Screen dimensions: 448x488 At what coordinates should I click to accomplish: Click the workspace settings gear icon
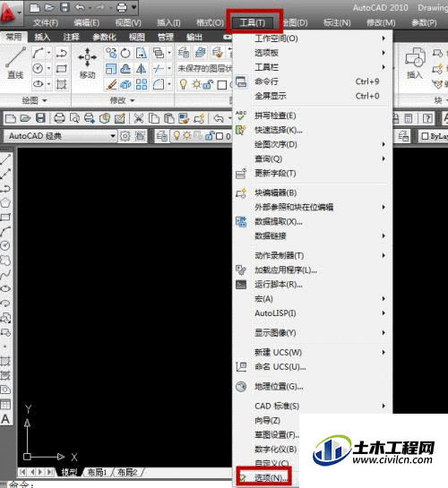pyautogui.click(x=125, y=136)
